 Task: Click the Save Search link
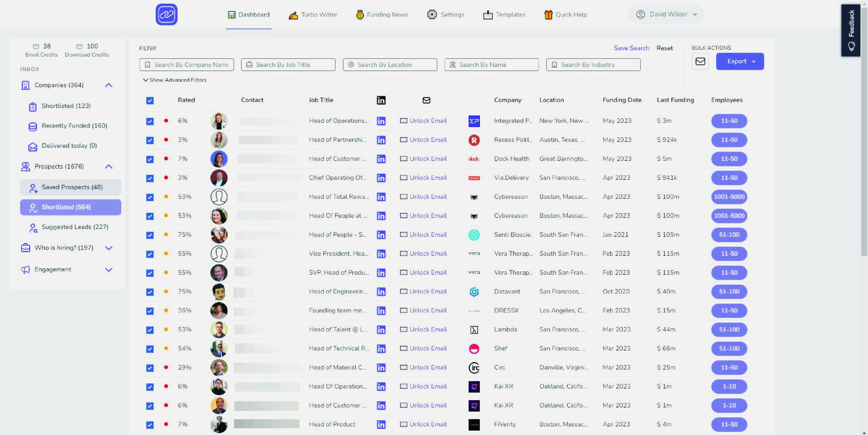pos(631,48)
